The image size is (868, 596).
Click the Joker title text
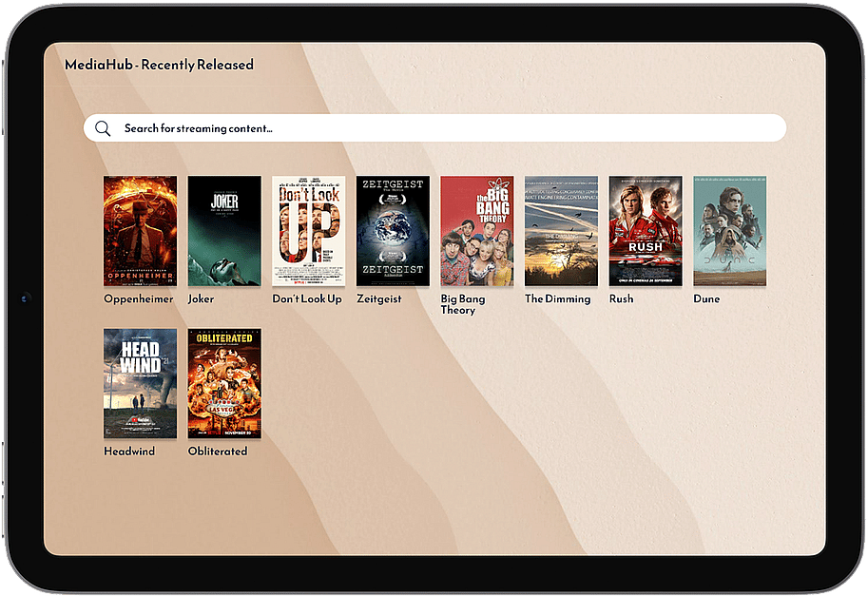point(201,298)
